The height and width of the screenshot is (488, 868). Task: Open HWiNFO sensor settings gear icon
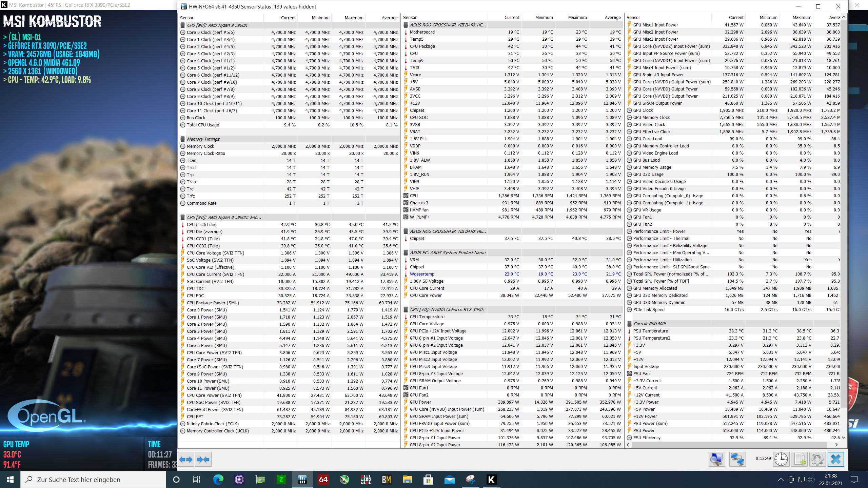click(817, 459)
